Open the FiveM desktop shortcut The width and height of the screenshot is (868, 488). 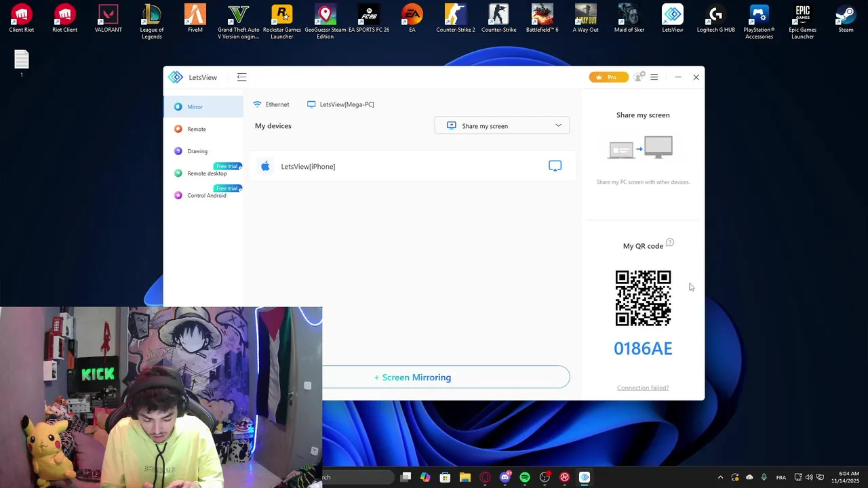195,19
